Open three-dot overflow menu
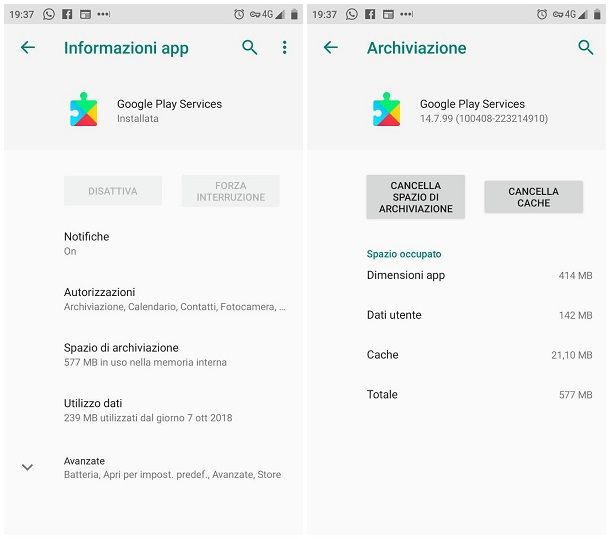 coord(284,47)
